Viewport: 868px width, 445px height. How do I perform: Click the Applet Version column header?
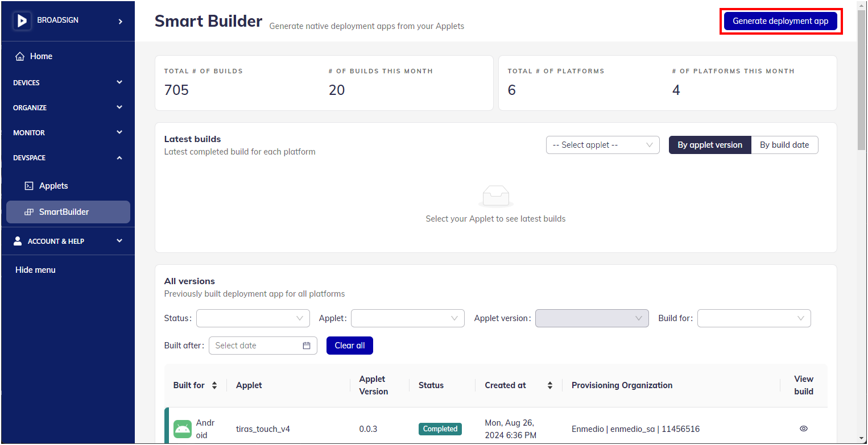coord(374,385)
